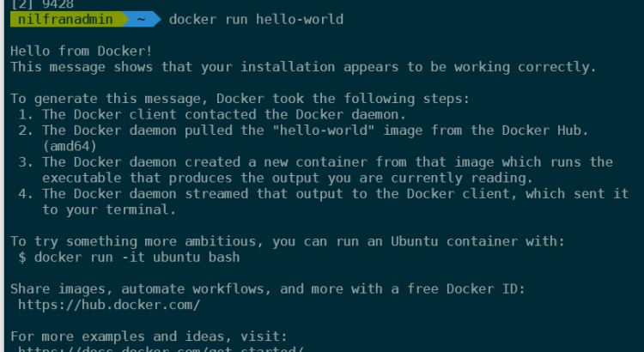644x352 pixels.
Task: Click the '[2] 9428' job number line
Action: click(x=42, y=4)
